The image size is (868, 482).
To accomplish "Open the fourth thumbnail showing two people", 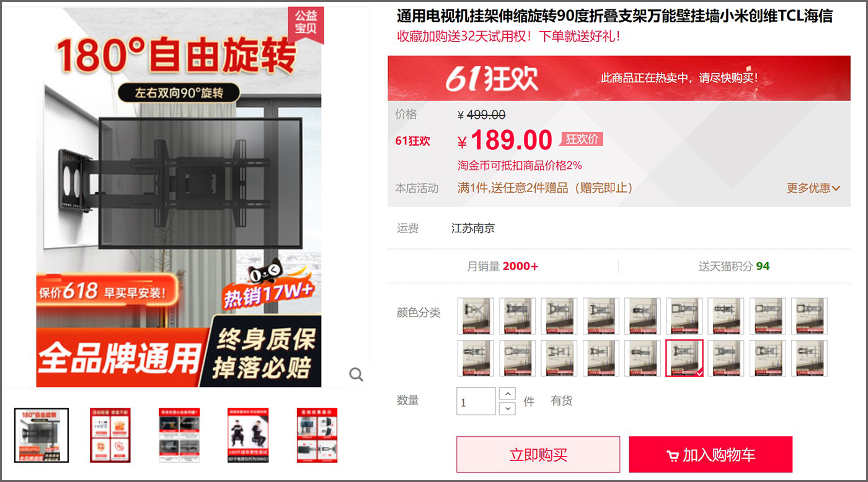I will click(x=248, y=435).
